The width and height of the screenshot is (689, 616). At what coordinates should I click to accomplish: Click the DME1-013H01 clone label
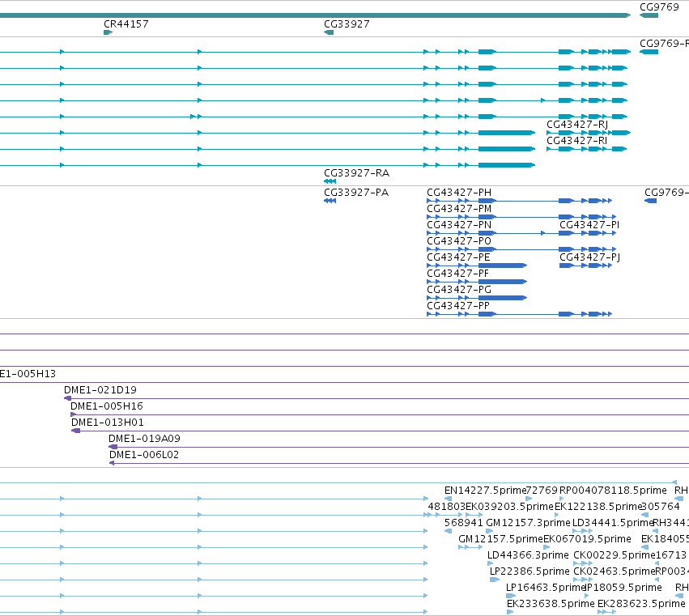108,423
